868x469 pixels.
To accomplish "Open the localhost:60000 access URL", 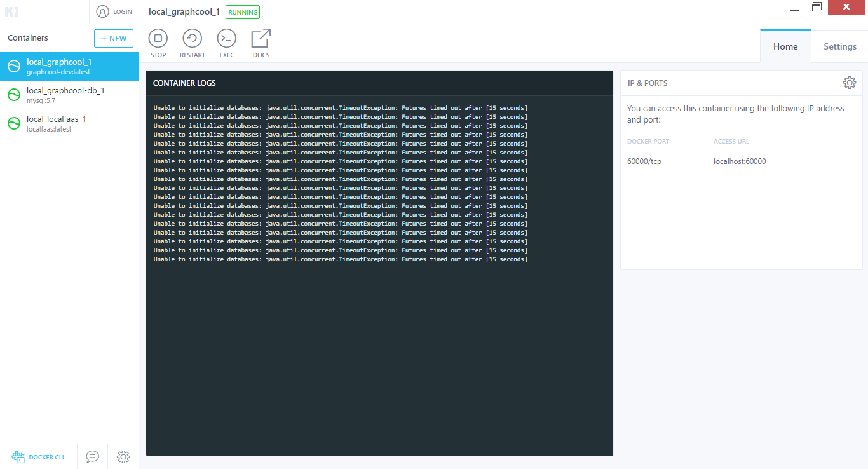I will (x=740, y=161).
